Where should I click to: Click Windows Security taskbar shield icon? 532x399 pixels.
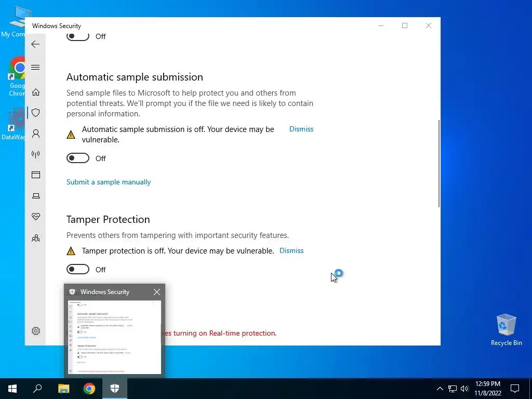tap(115, 389)
